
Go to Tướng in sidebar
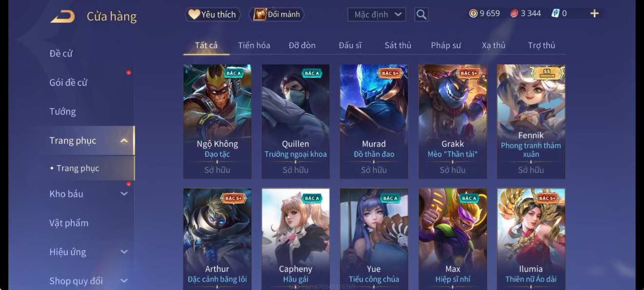click(62, 111)
